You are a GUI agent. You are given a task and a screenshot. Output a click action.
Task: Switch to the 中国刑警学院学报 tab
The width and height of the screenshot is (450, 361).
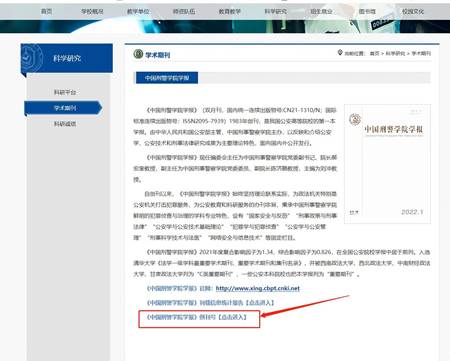pyautogui.click(x=167, y=78)
